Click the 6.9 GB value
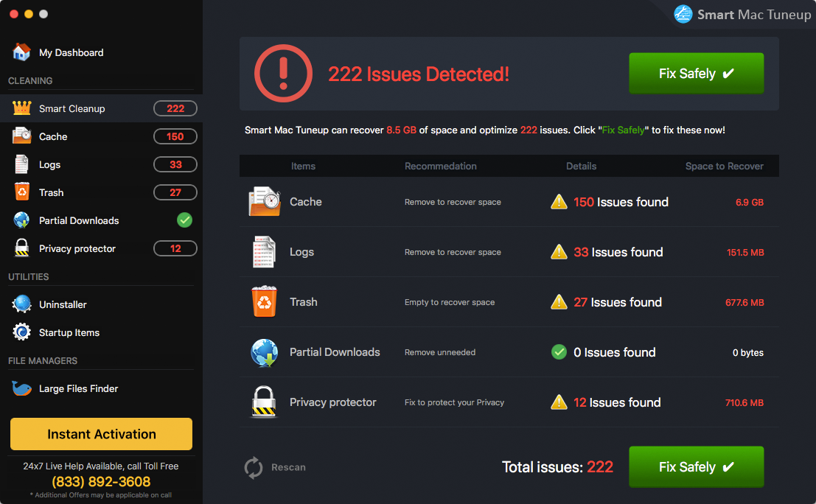Screen dimensions: 816x504 pyautogui.click(x=750, y=203)
